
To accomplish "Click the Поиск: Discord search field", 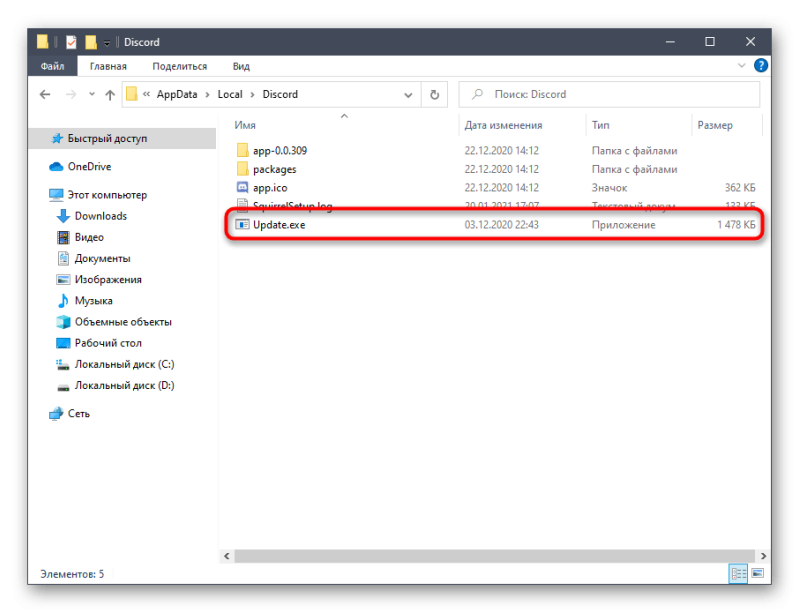I will click(x=609, y=94).
